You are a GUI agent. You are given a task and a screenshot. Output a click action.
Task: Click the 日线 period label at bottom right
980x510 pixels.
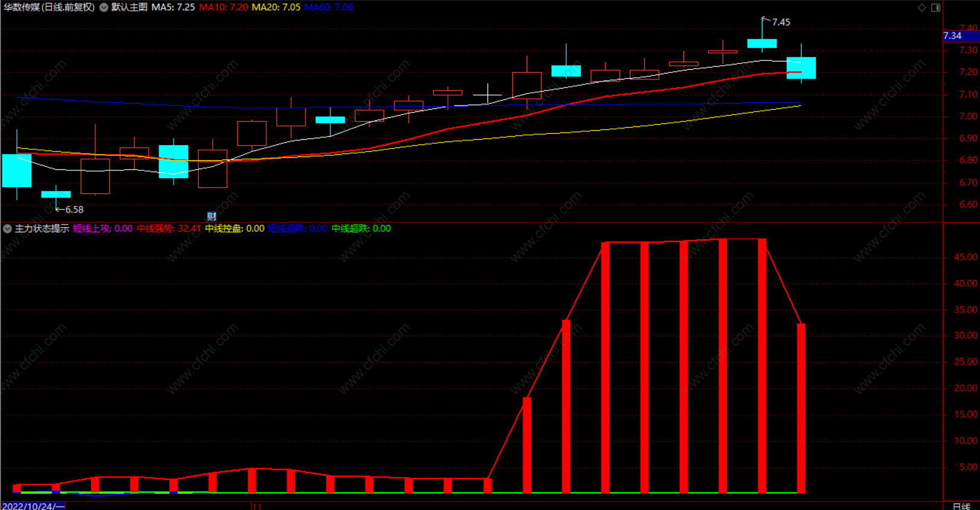(961, 506)
